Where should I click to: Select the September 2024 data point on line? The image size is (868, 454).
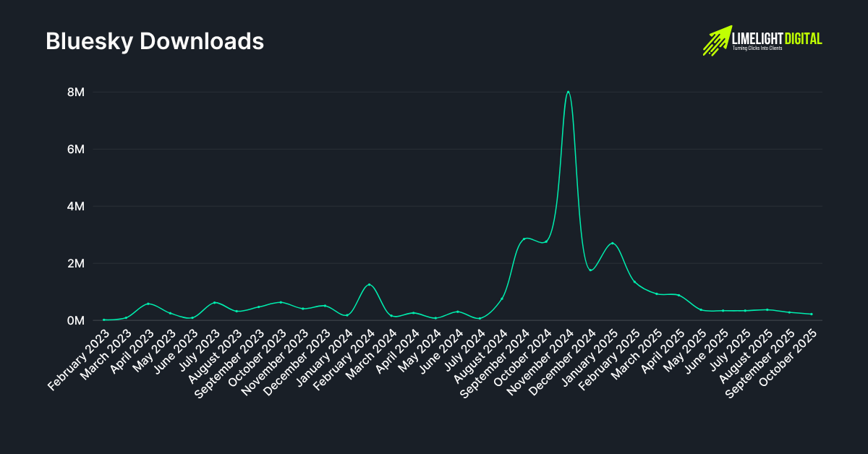(524, 239)
